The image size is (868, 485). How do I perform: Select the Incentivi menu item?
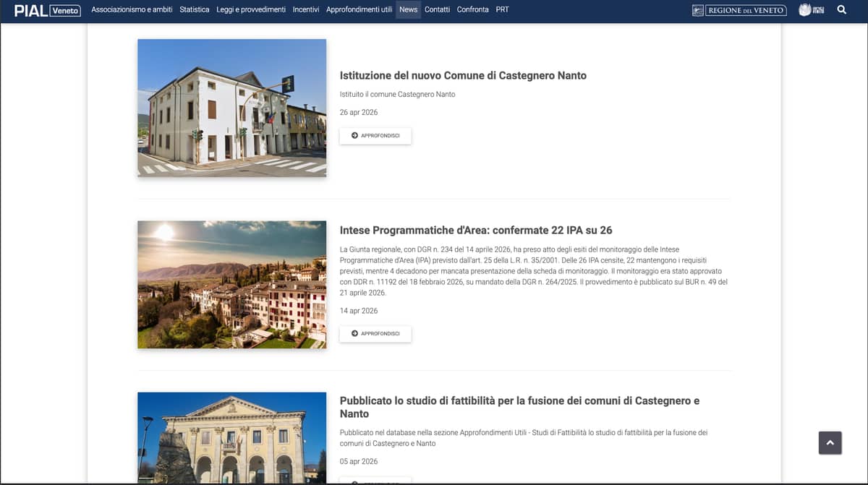(x=306, y=9)
